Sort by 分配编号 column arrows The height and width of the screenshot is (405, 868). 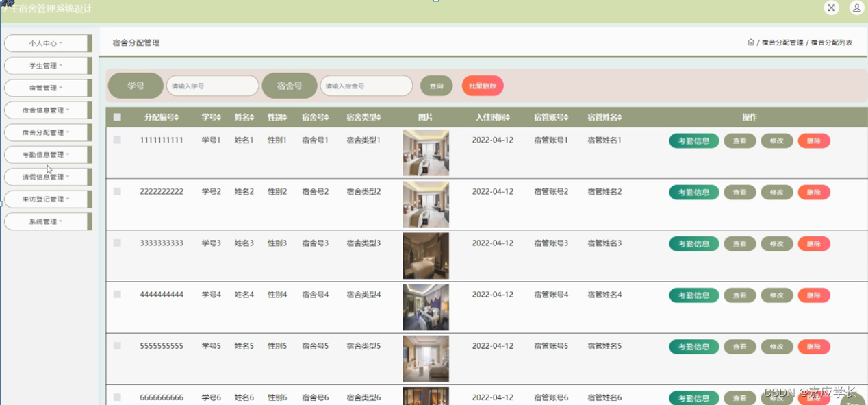click(177, 118)
